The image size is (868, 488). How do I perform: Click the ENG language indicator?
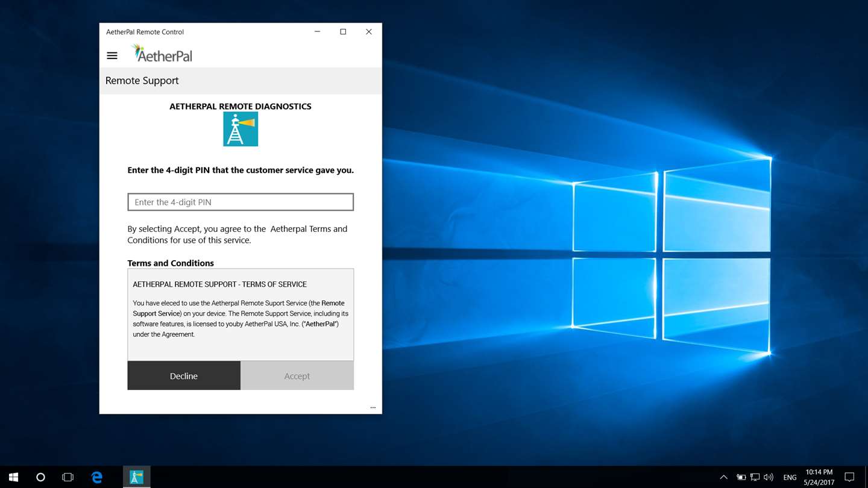click(x=790, y=477)
